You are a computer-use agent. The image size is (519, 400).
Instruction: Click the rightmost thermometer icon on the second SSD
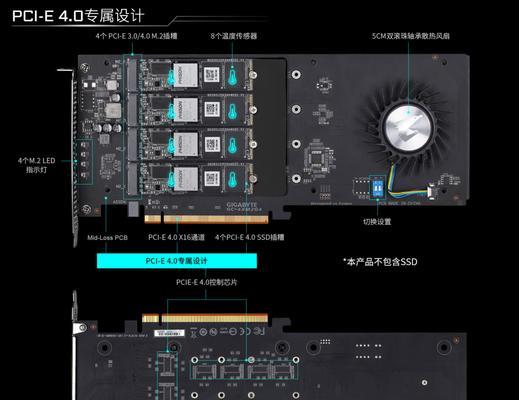coord(233,111)
